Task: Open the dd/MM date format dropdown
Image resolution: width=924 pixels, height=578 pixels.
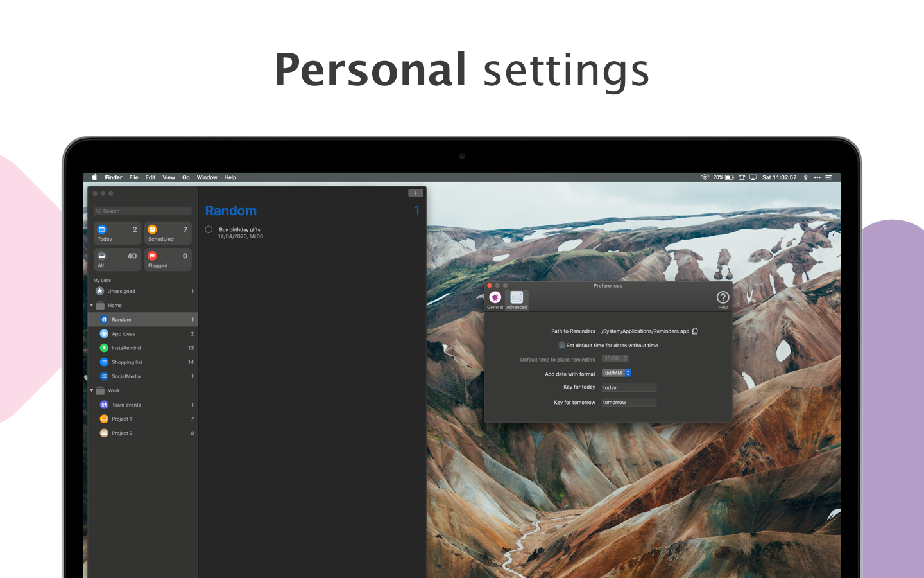Action: [x=617, y=373]
